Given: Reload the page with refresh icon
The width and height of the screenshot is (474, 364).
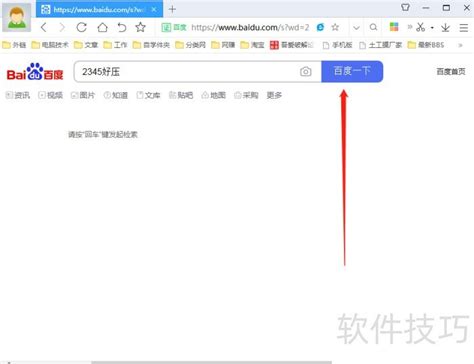Looking at the screenshot, I should 82,27.
